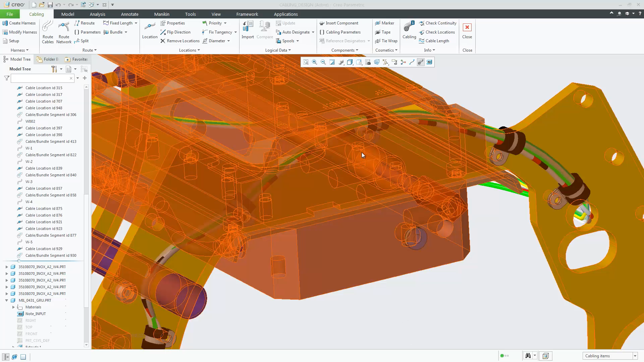Open the Bundle dropdown arrow

(126, 32)
